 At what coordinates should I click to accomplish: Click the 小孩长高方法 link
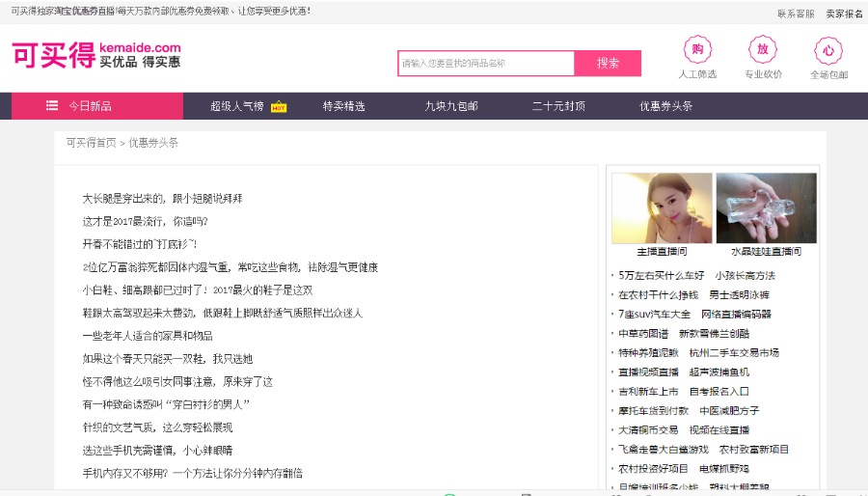click(x=746, y=276)
